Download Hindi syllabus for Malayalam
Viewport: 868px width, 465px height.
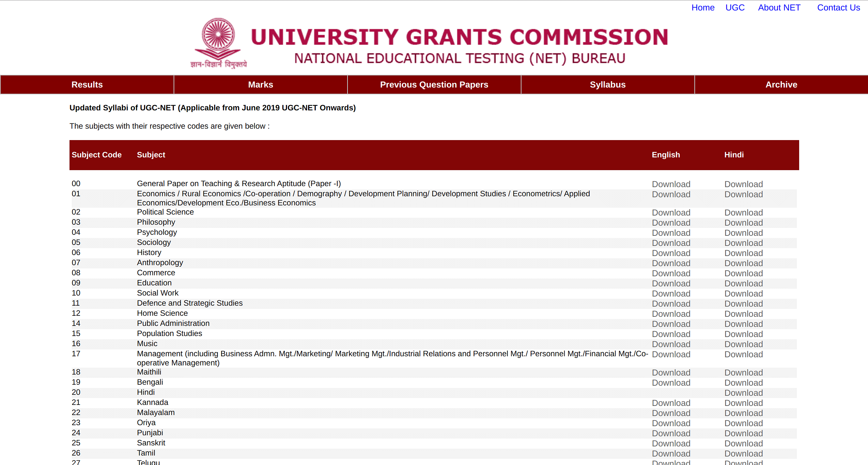[x=743, y=413]
